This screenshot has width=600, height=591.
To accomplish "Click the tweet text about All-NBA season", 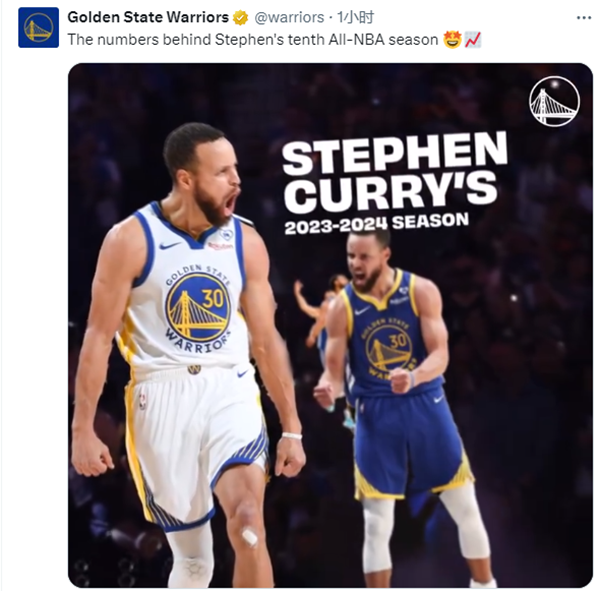I will (x=253, y=40).
